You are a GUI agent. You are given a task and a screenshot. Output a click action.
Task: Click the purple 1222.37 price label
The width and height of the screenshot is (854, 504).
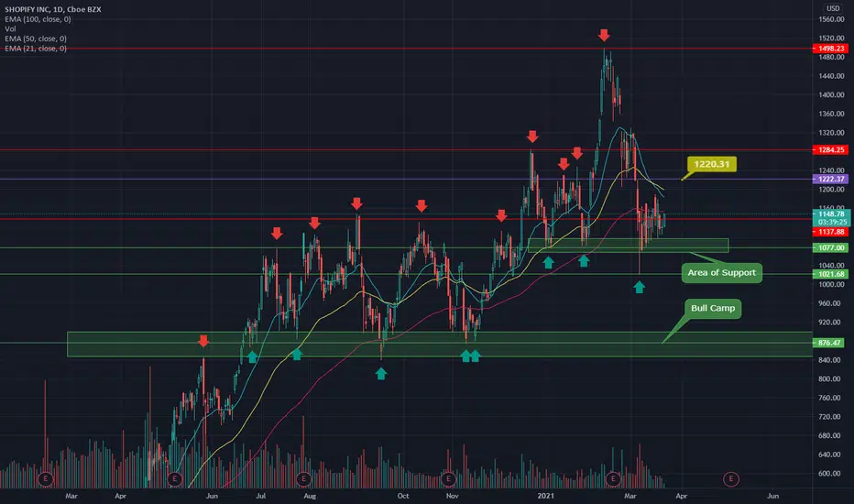click(x=830, y=180)
